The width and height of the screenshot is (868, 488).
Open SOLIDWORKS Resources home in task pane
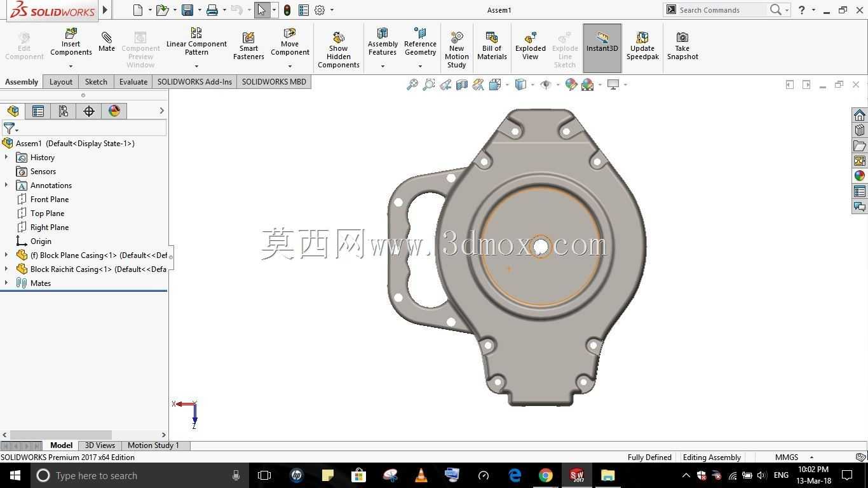click(860, 115)
